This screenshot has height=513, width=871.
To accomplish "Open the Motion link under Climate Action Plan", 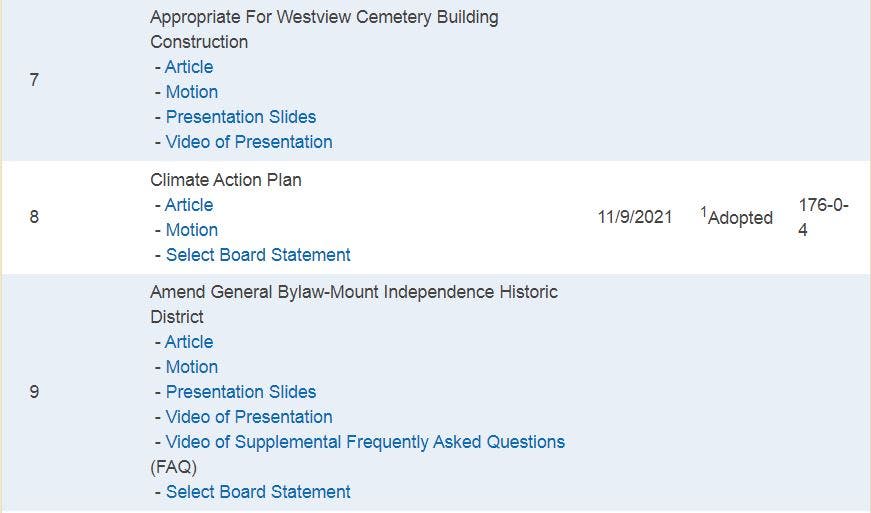I will tap(192, 230).
